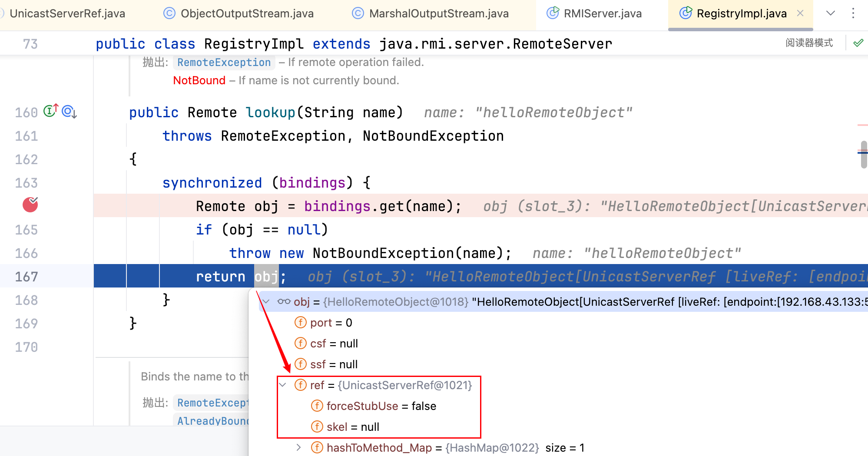Select the UnicastServerRef.java tab

tap(67, 13)
